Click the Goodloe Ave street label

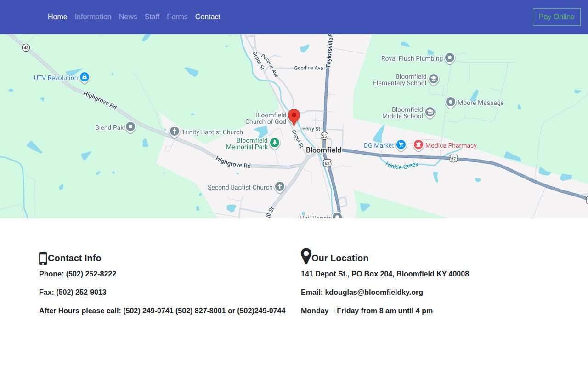click(x=309, y=68)
